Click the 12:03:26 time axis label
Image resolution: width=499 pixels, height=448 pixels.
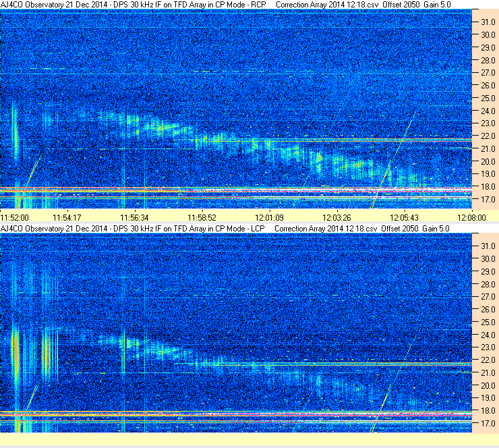[336, 218]
